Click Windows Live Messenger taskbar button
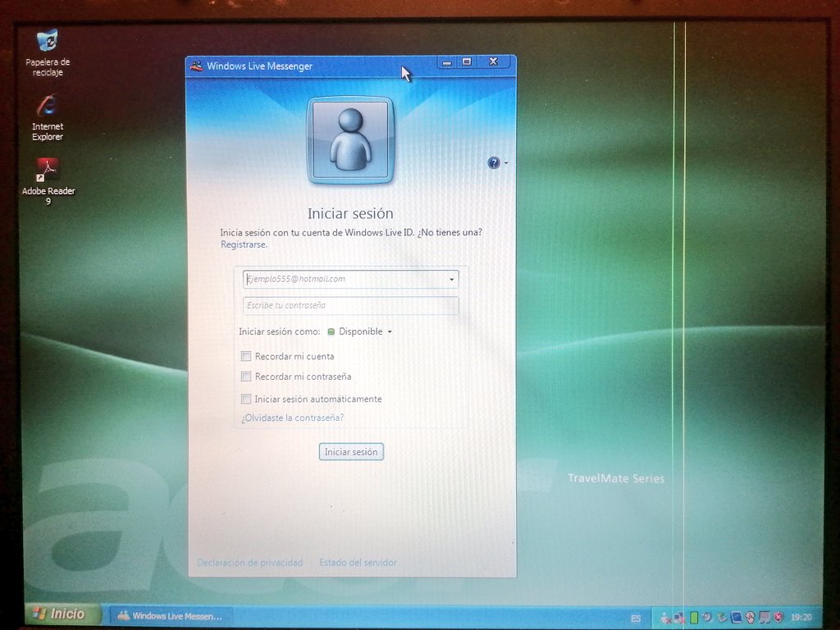The height and width of the screenshot is (630, 840). point(171,616)
